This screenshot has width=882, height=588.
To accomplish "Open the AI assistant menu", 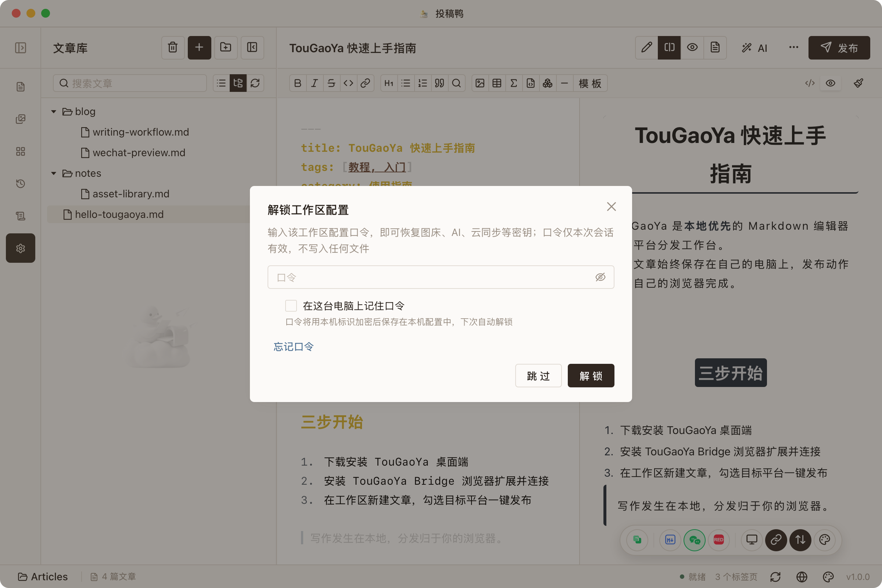I will click(754, 48).
